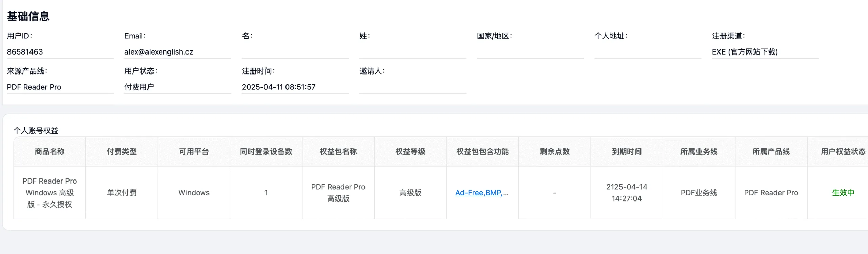Click the 用户状态 field showing 付费用户
The width and height of the screenshot is (868, 254).
tap(178, 87)
